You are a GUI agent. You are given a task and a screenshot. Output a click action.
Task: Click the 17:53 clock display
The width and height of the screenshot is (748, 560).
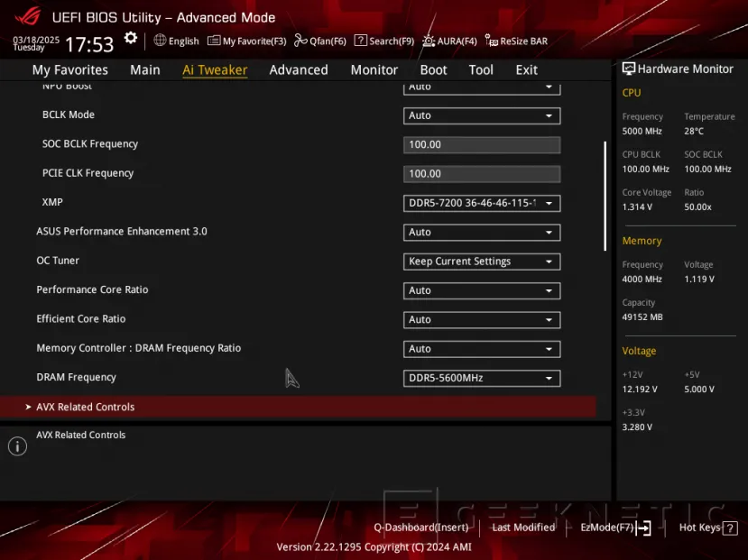coord(89,45)
